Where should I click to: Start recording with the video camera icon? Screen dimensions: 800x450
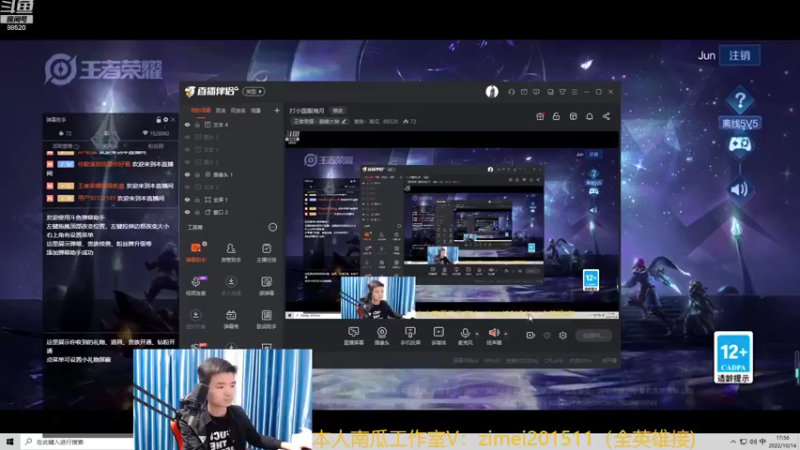pyautogui.click(x=531, y=335)
